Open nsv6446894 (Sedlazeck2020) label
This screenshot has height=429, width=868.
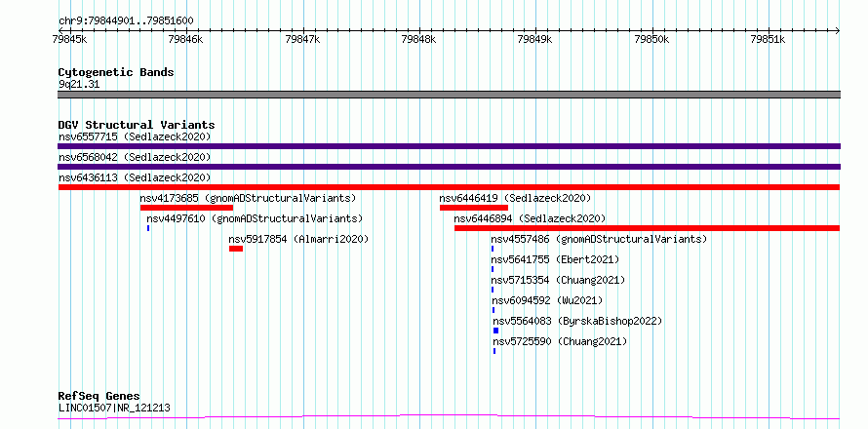pos(530,218)
